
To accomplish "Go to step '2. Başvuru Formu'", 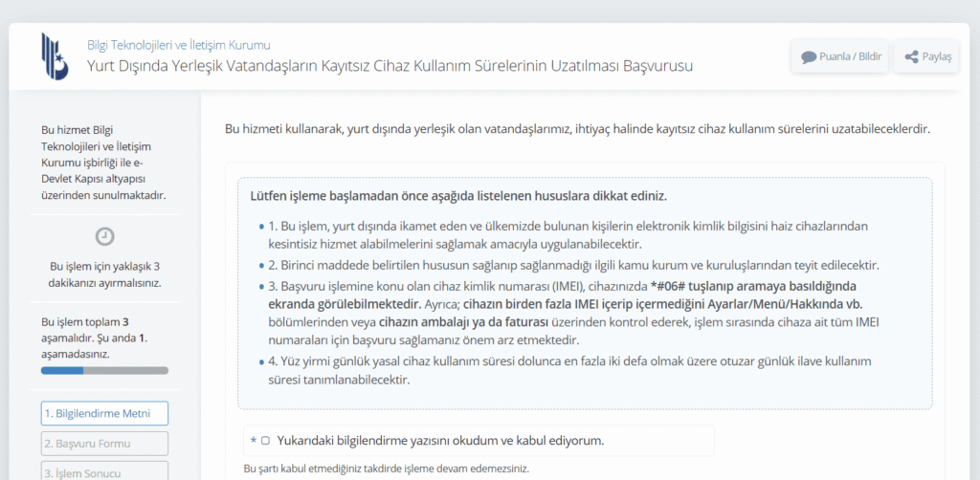I will 104,444.
